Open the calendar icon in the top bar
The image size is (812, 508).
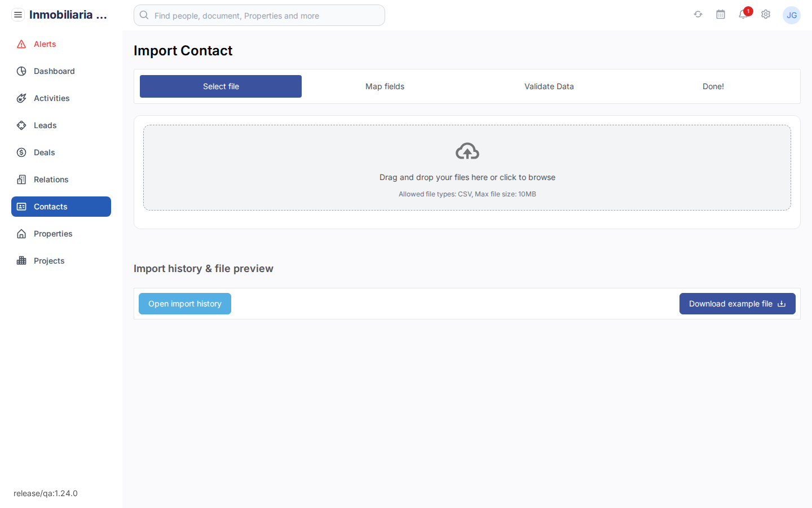[720, 14]
